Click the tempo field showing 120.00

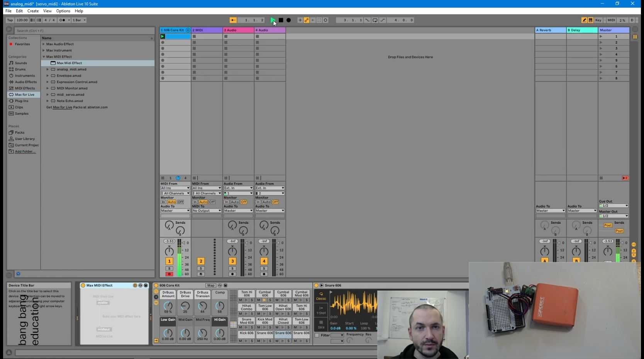22,20
